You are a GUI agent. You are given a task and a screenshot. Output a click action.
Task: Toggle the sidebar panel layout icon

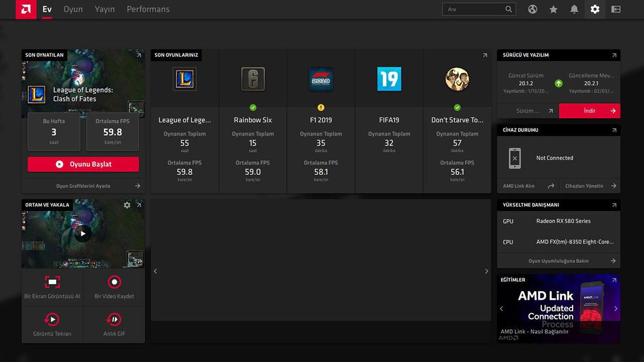point(616,9)
